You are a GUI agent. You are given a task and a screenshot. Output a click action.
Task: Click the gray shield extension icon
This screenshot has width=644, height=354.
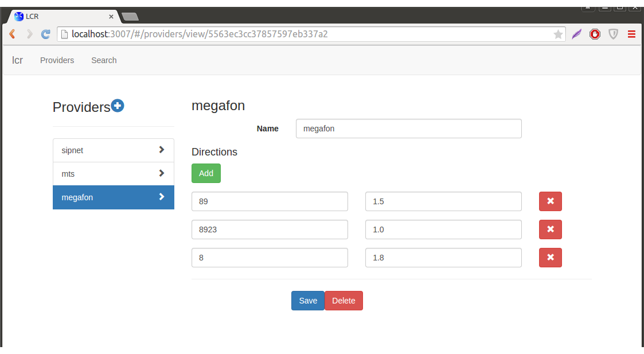(x=613, y=34)
